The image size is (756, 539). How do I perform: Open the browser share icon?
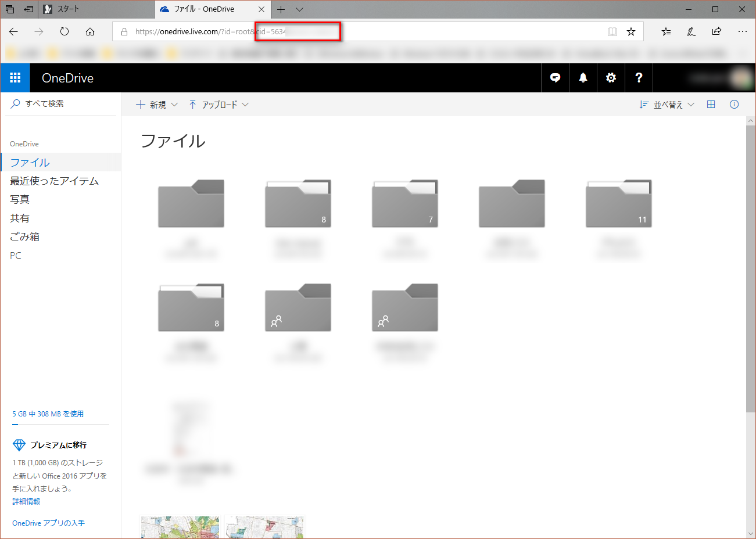(x=716, y=32)
